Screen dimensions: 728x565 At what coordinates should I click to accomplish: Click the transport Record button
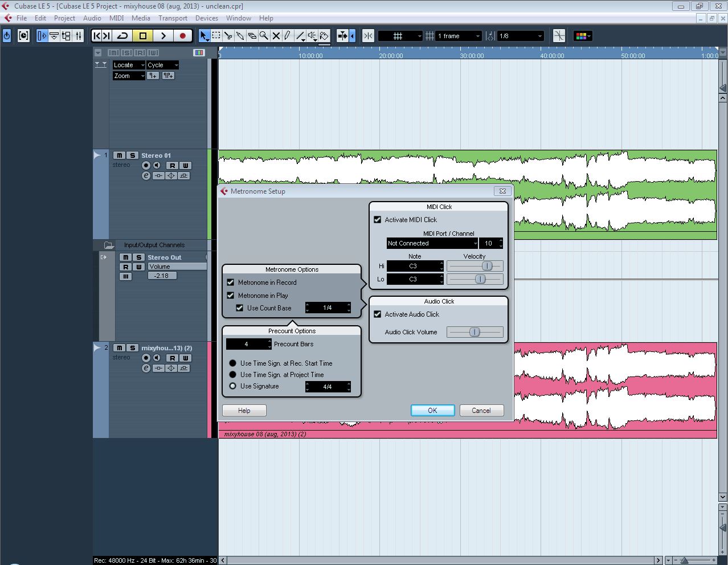182,36
